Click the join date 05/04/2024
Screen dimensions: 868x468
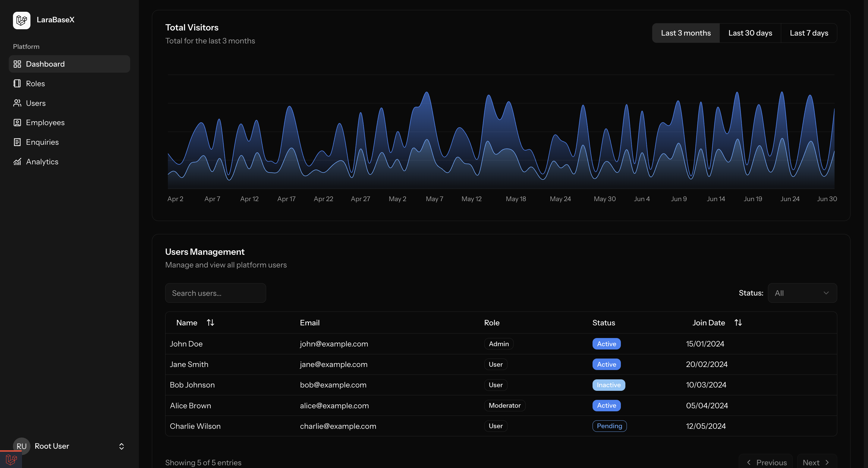point(707,406)
